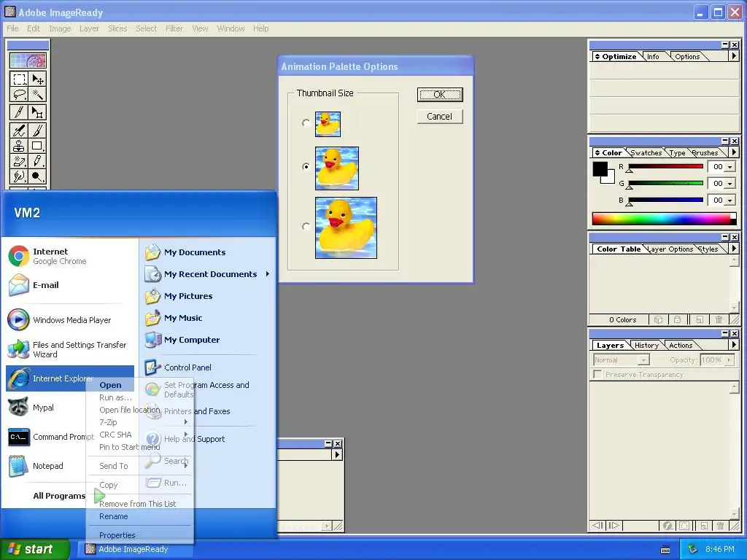The height and width of the screenshot is (560, 747).
Task: Click Layers panel add mask icon
Action: point(684,526)
